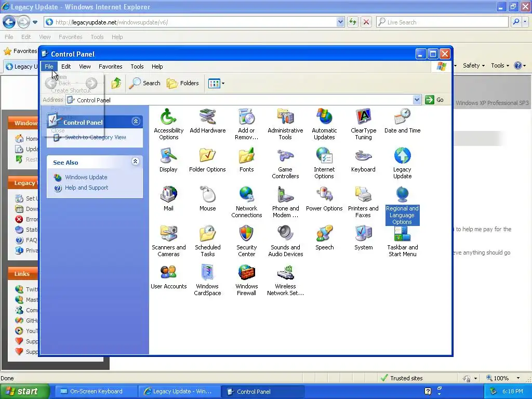Open Windows CardSpace icon
This screenshot has height=399, width=532.
pyautogui.click(x=207, y=280)
